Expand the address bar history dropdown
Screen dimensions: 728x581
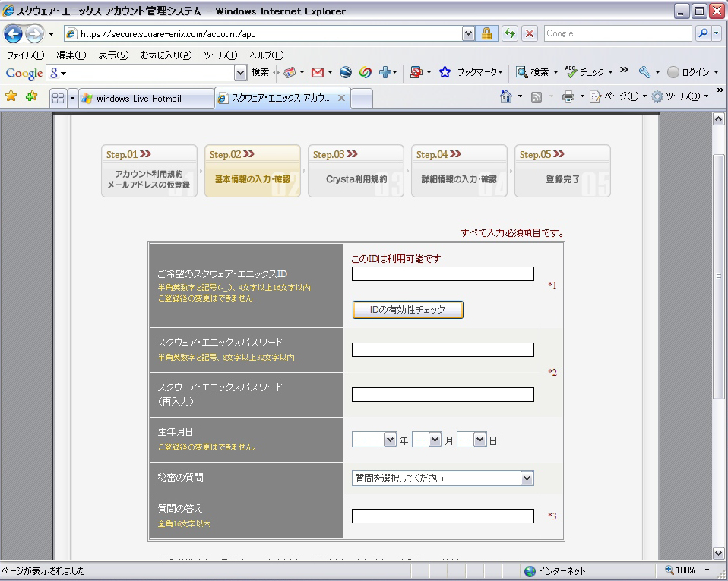pos(468,34)
